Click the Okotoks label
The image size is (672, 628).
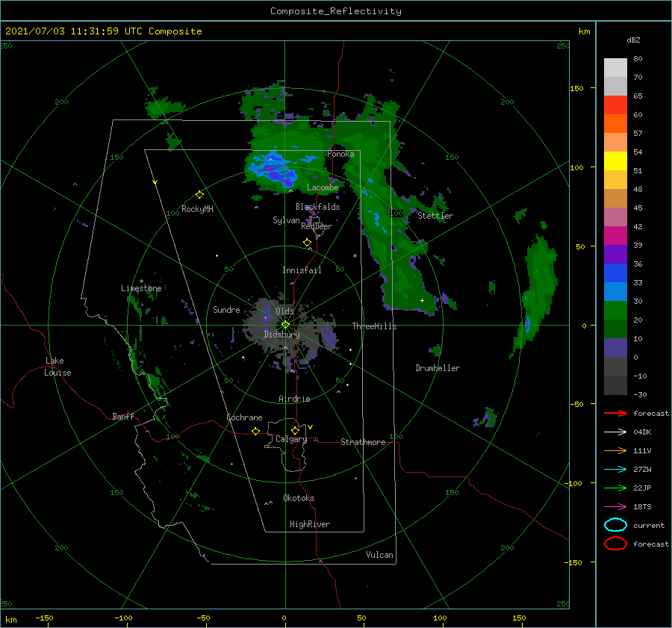click(299, 498)
